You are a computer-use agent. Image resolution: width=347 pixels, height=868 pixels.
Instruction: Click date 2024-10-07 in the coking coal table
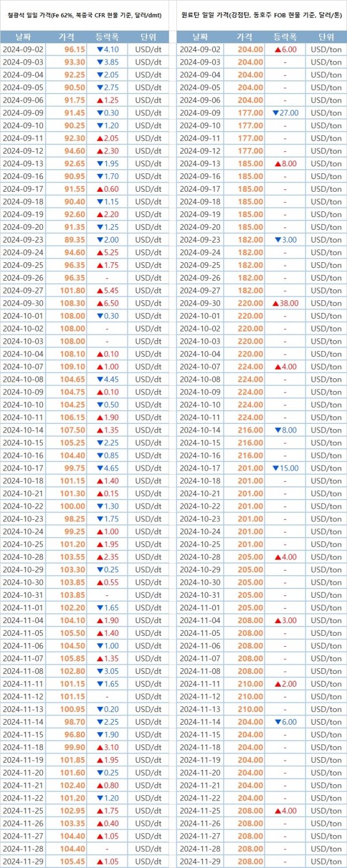[x=200, y=367]
